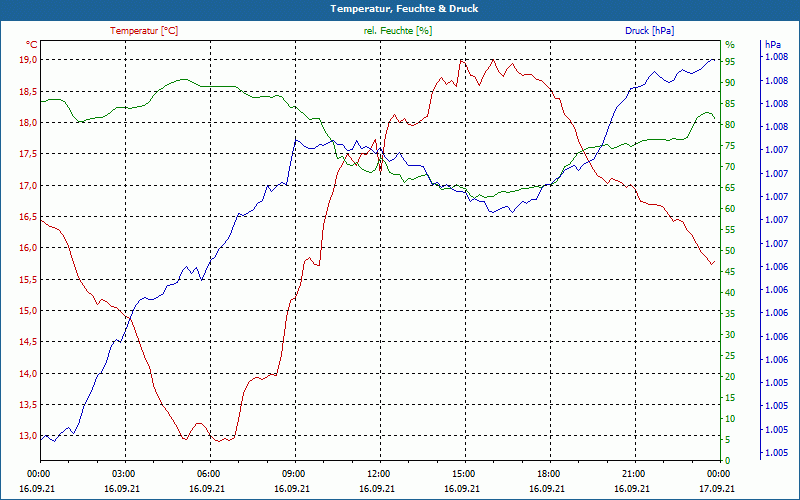Click the 15,0 temperature axis value

click(29, 311)
